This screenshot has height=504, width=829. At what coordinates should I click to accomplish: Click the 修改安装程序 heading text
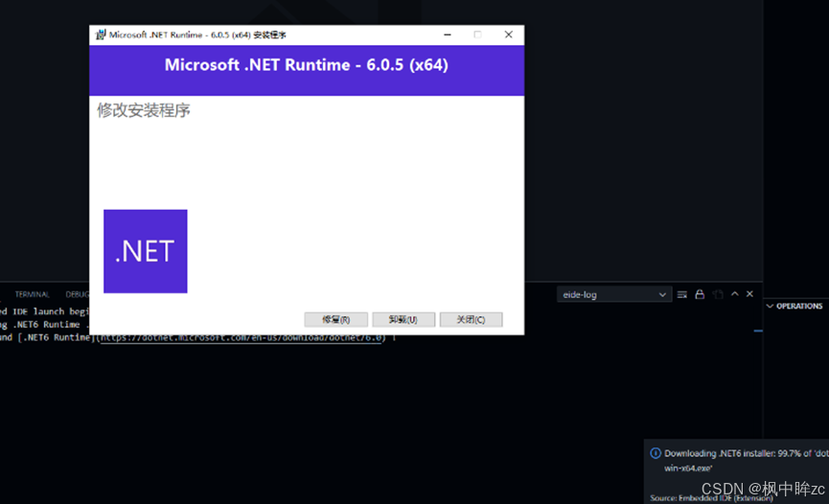coord(143,110)
